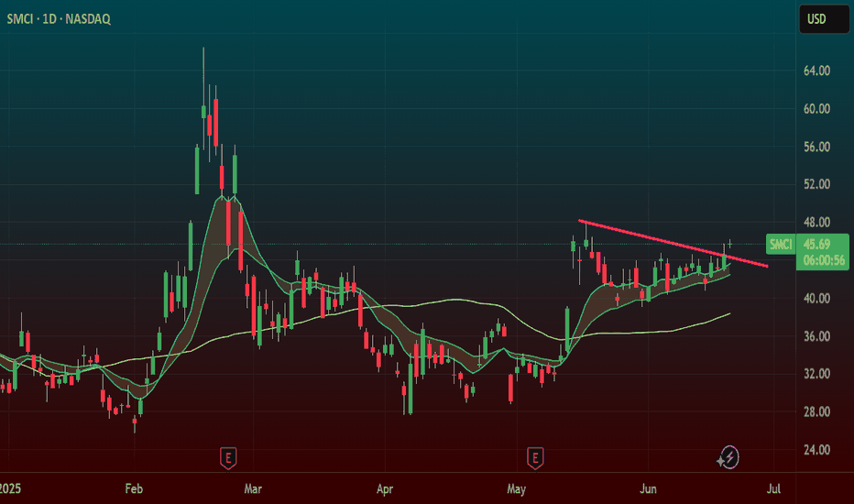
Task: Click the 60.00 price axis label
Action: click(x=817, y=109)
